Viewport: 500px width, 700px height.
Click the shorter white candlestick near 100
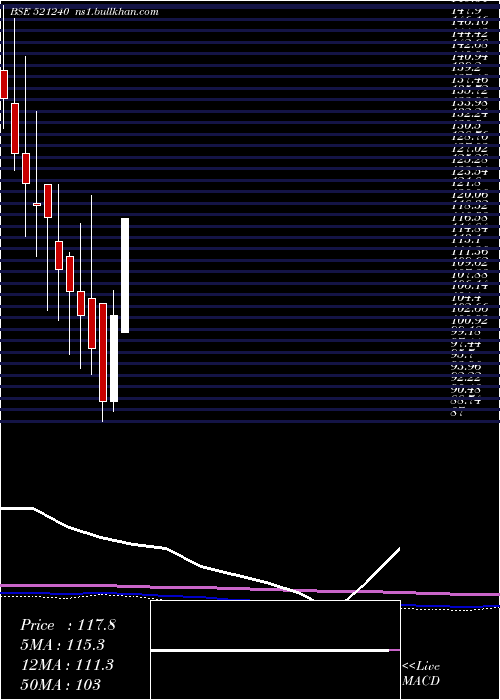[114, 358]
